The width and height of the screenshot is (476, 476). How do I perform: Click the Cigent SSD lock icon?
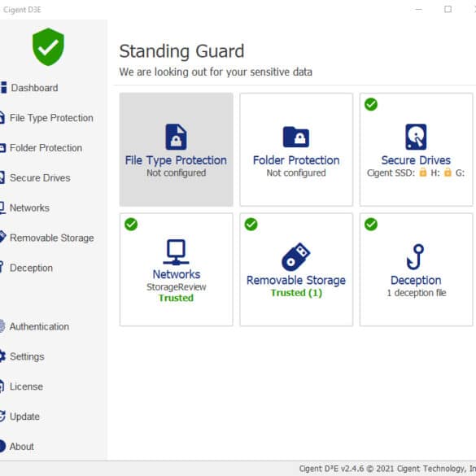(423, 172)
